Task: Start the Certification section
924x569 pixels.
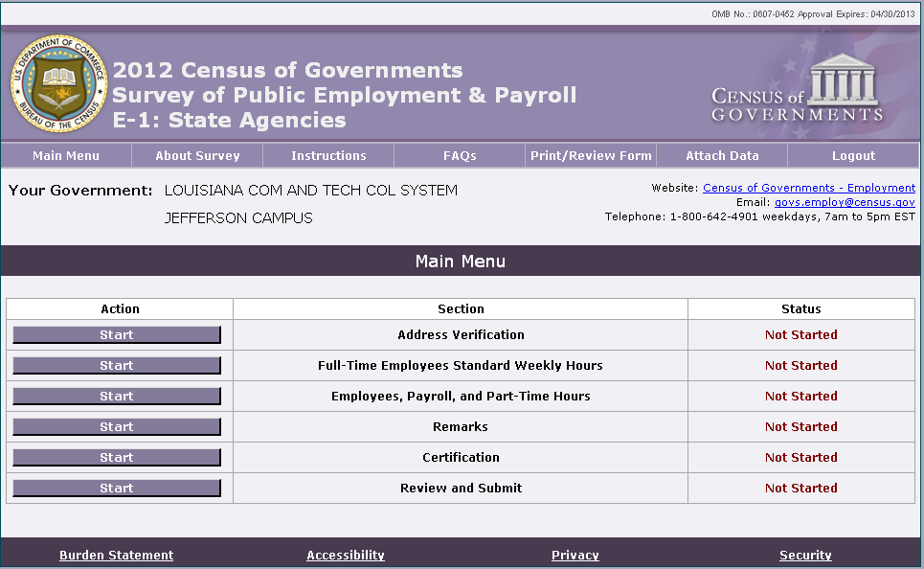Action: click(x=117, y=458)
